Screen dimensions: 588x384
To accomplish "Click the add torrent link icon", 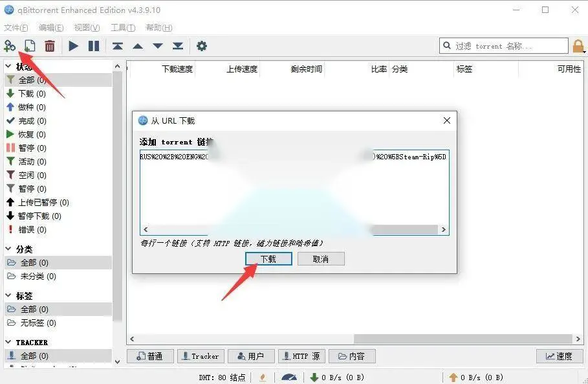I will point(10,46).
